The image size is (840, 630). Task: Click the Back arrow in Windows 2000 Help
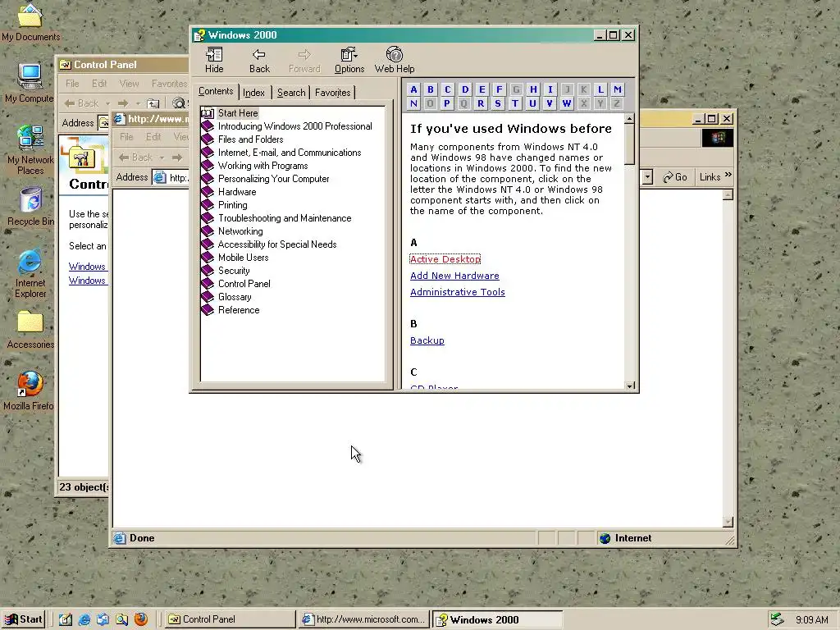click(x=259, y=60)
